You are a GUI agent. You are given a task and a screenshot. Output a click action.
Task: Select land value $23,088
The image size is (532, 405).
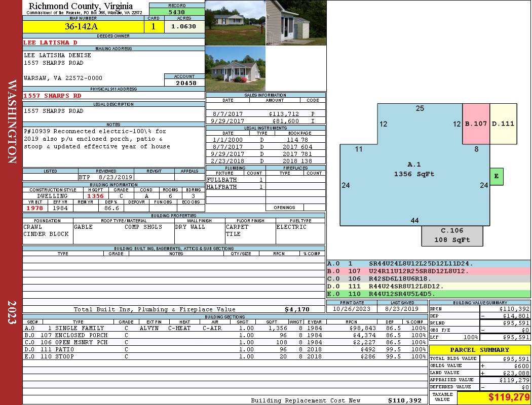coord(516,373)
